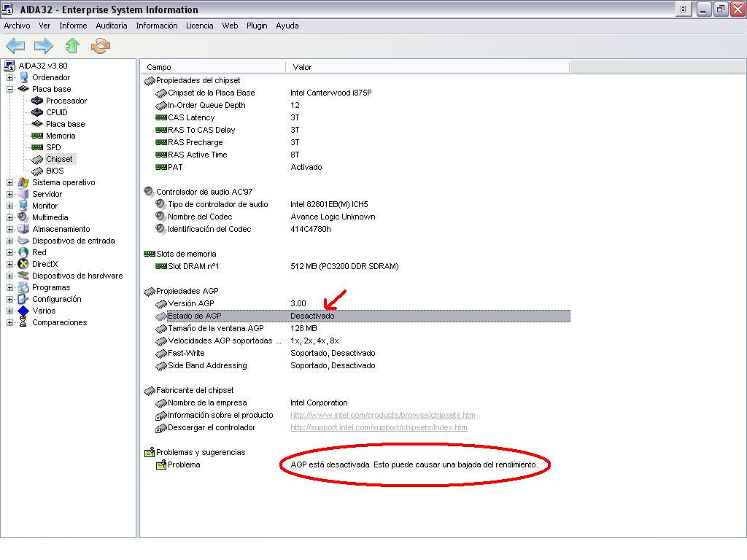Click the Back arrow toolbar icon
Viewport: 747px width, 560px height.
[x=15, y=46]
